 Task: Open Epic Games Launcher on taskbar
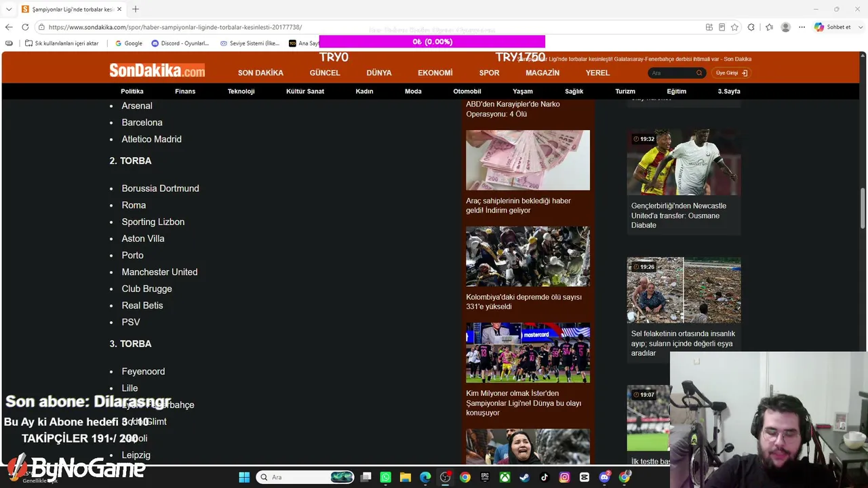[x=485, y=477]
